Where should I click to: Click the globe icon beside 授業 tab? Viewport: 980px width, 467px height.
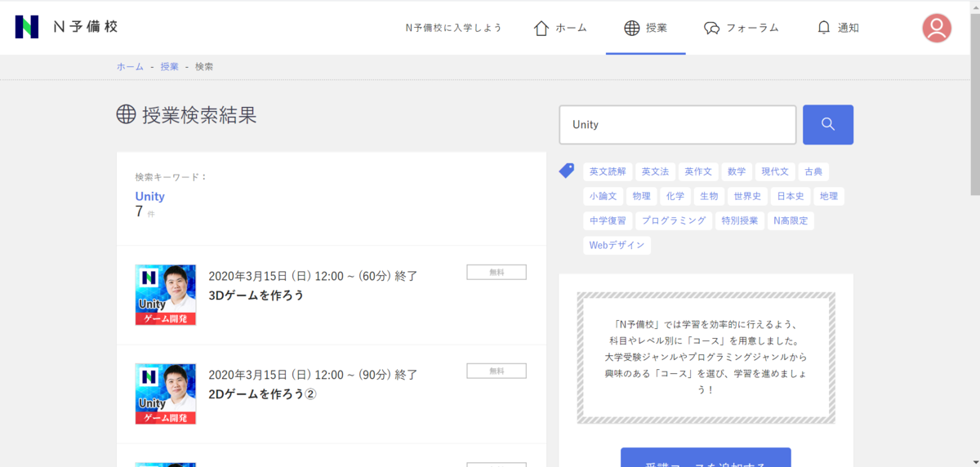[631, 28]
